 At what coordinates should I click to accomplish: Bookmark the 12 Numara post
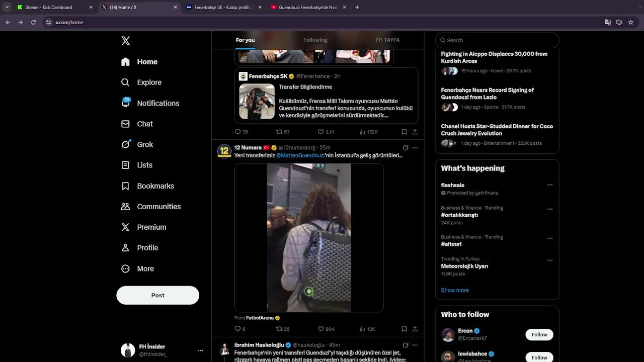(404, 329)
